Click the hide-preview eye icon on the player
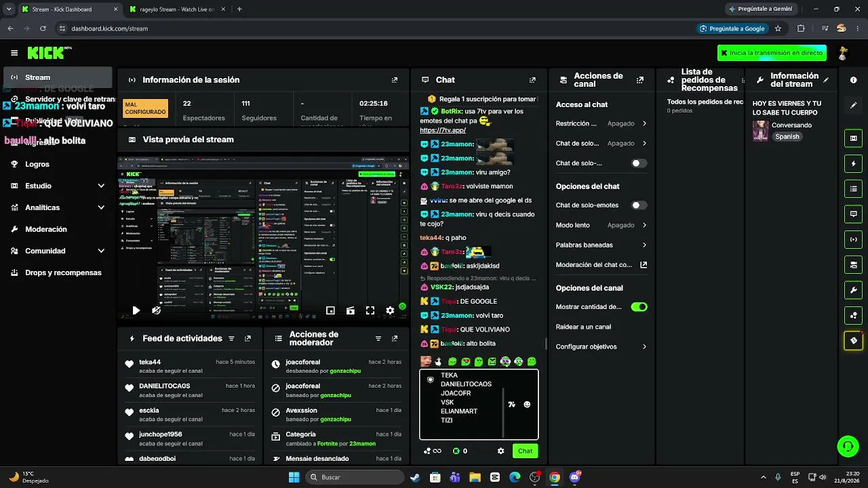Screen dimensions: 868x488 point(156,310)
